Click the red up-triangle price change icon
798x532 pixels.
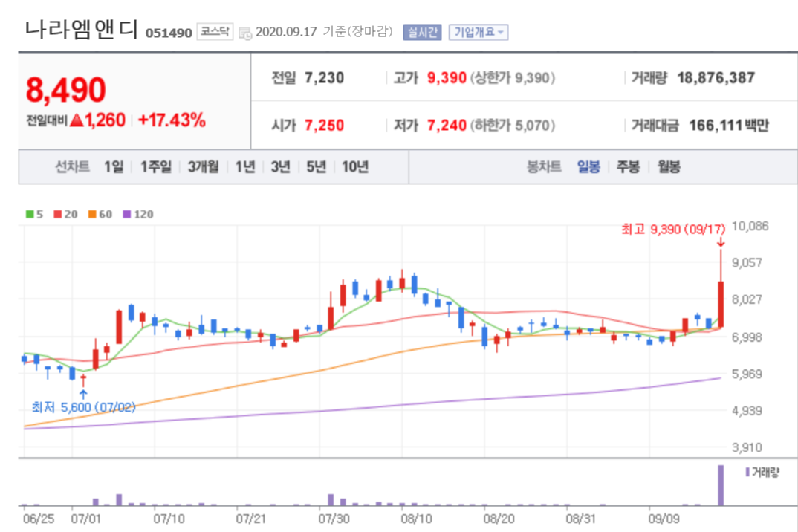coord(77,120)
